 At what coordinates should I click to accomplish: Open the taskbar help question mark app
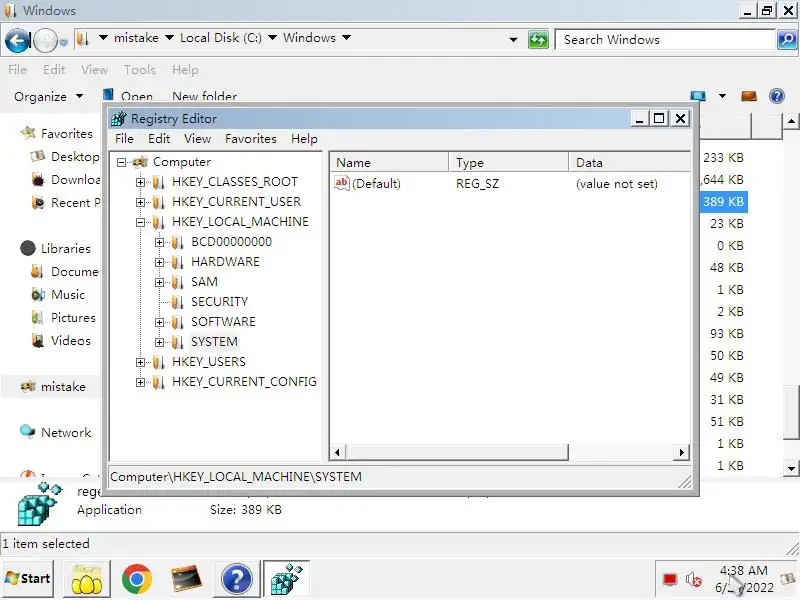[236, 579]
